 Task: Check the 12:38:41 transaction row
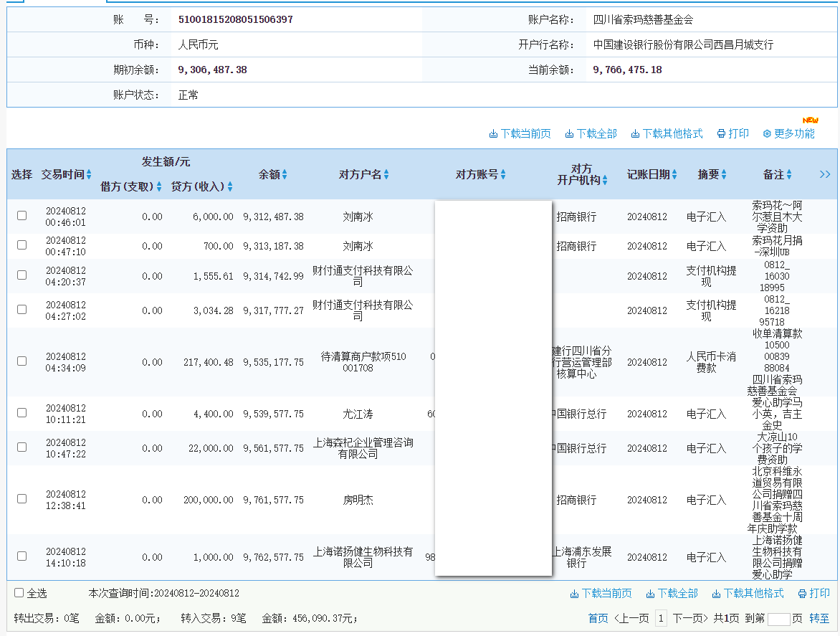point(22,499)
